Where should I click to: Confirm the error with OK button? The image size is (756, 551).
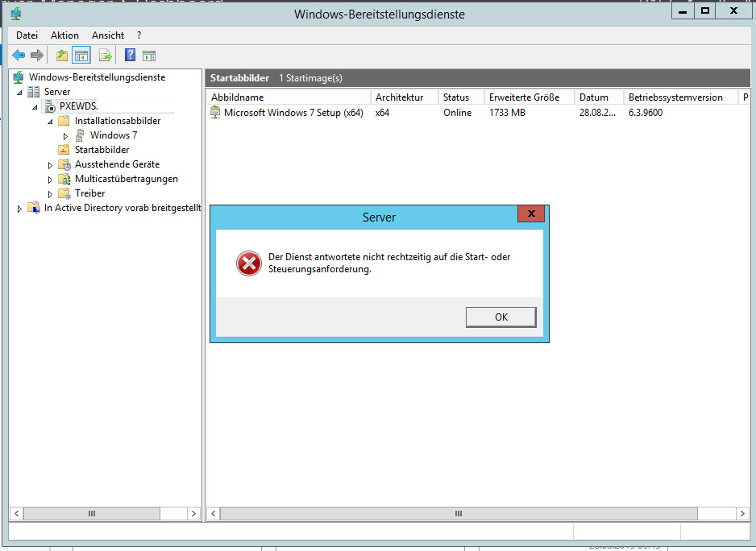(501, 317)
